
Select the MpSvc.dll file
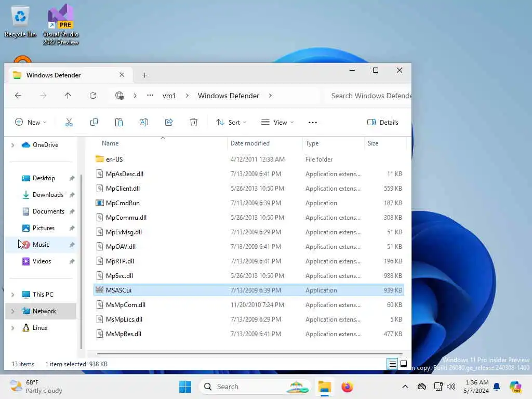pyautogui.click(x=248, y=276)
